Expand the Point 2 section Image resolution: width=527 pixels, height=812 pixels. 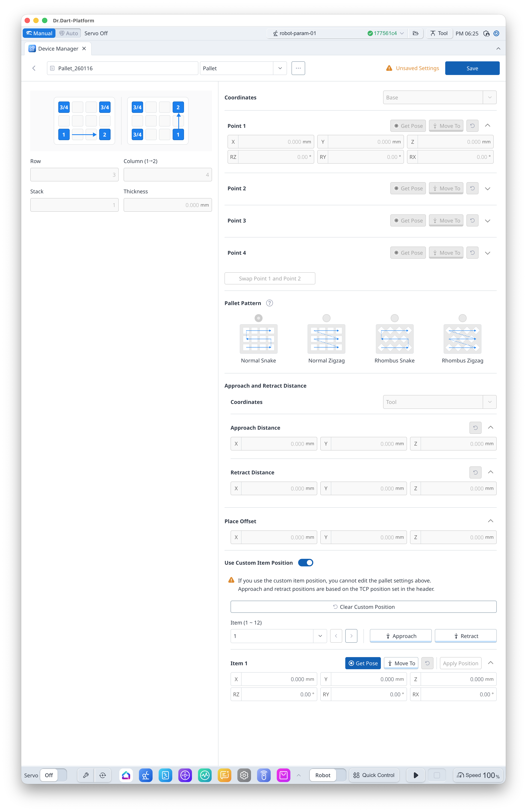pos(488,188)
